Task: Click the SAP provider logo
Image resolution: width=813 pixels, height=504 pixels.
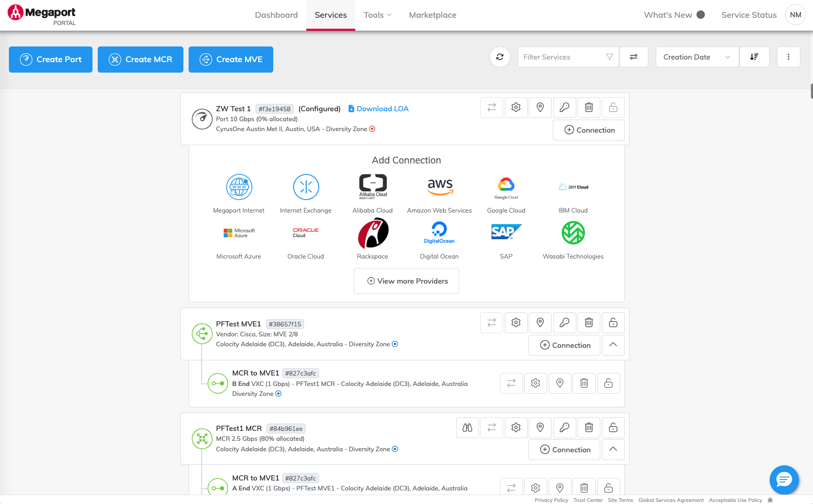Action: tap(506, 232)
